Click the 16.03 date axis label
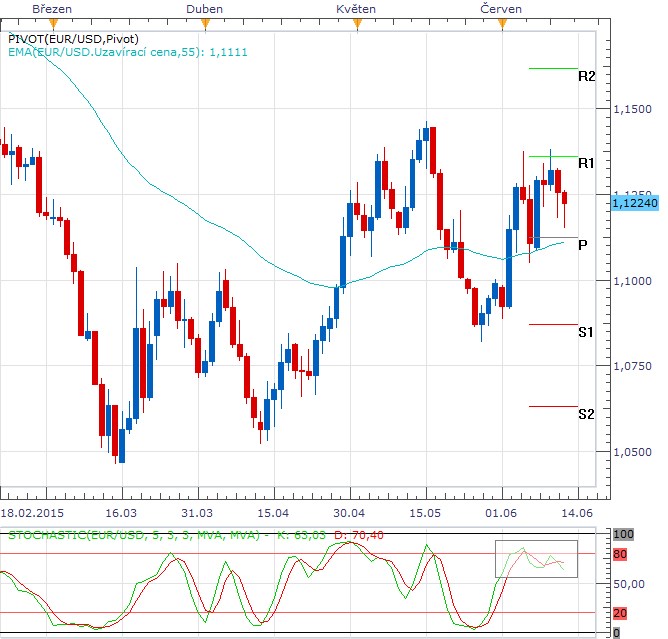 click(121, 512)
